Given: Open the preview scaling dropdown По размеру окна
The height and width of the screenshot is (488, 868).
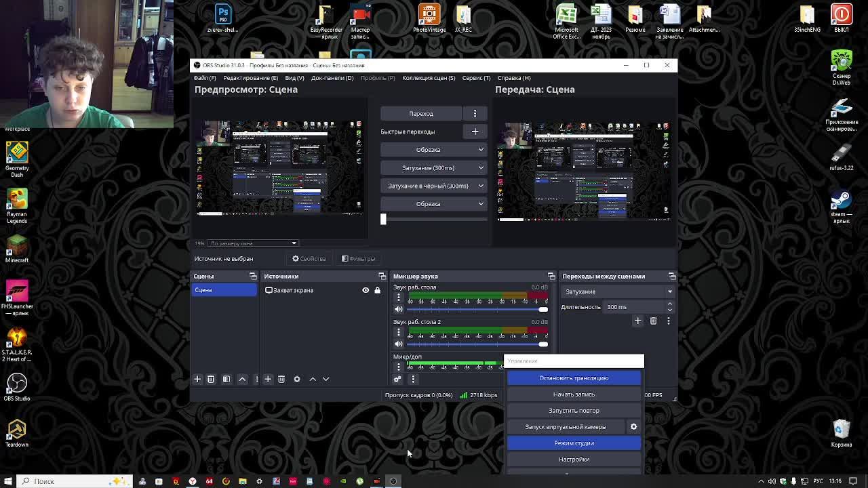Looking at the screenshot, I should point(252,243).
